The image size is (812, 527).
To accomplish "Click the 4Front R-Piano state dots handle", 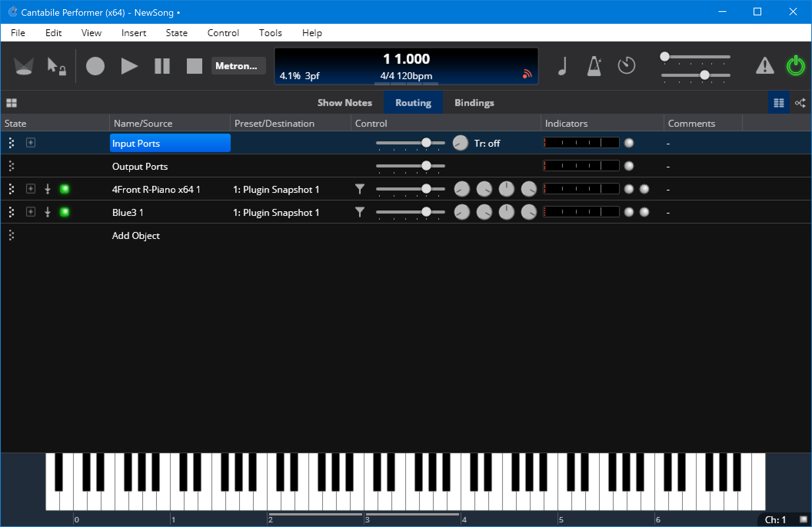I will point(11,189).
